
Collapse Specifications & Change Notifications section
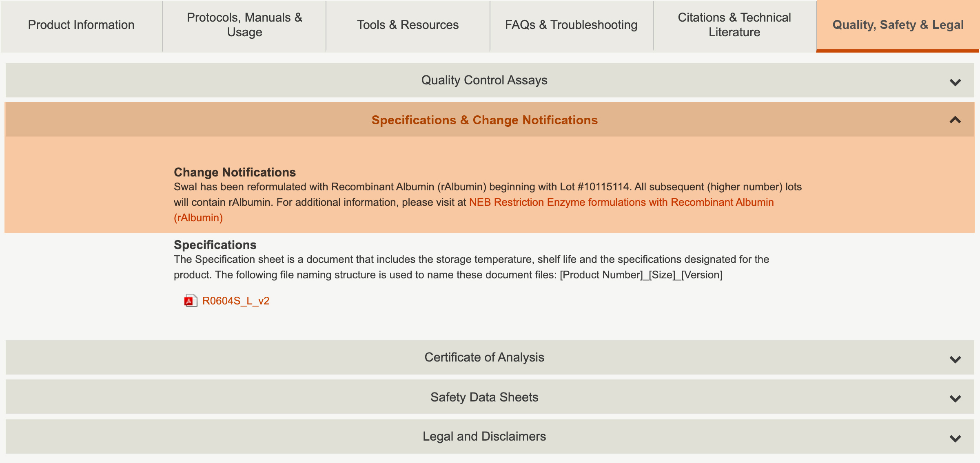point(484,120)
